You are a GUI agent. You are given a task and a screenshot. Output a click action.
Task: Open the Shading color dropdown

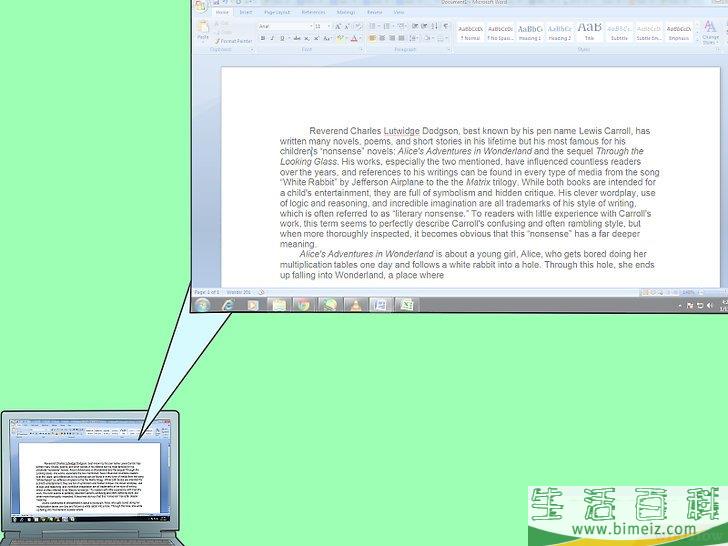click(x=428, y=38)
